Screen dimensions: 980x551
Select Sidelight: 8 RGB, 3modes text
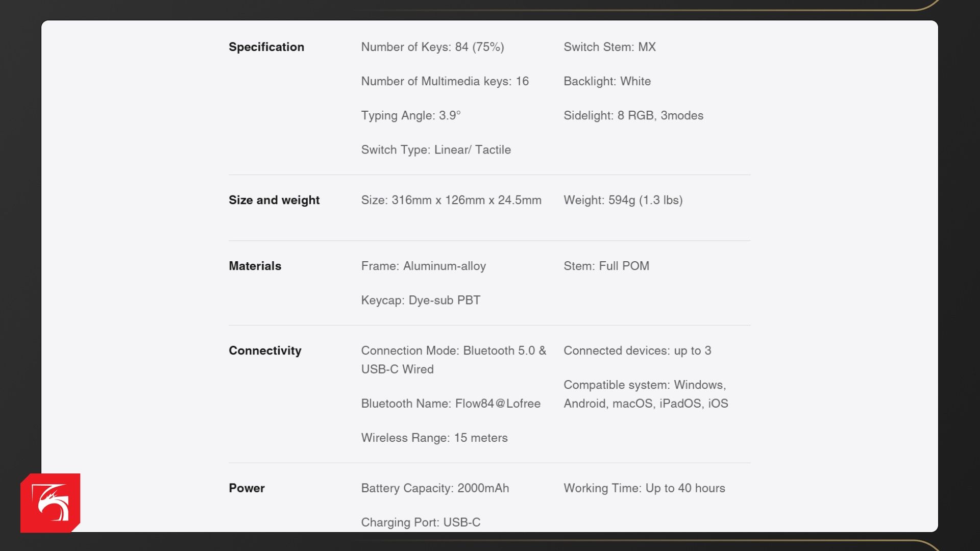pos(633,115)
